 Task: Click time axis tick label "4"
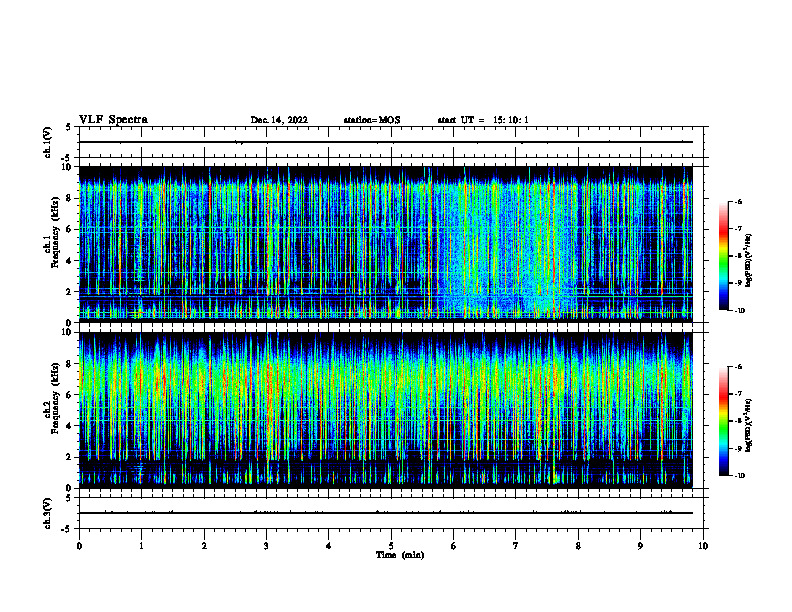pos(329,546)
